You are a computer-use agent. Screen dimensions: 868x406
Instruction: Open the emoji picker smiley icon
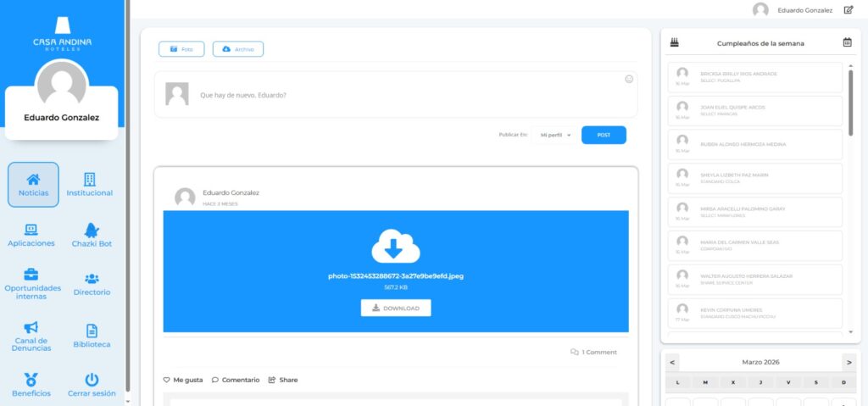pos(629,79)
